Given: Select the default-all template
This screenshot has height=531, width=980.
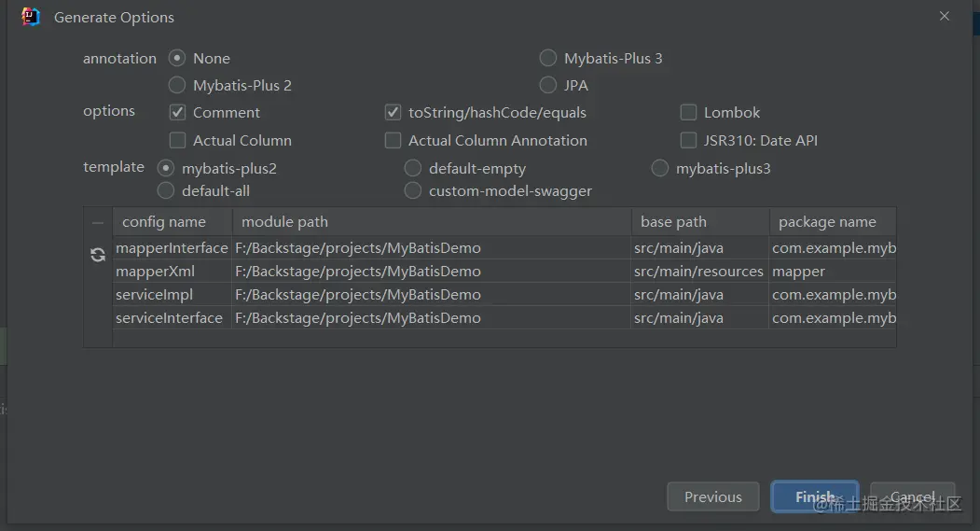Looking at the screenshot, I should [x=166, y=190].
